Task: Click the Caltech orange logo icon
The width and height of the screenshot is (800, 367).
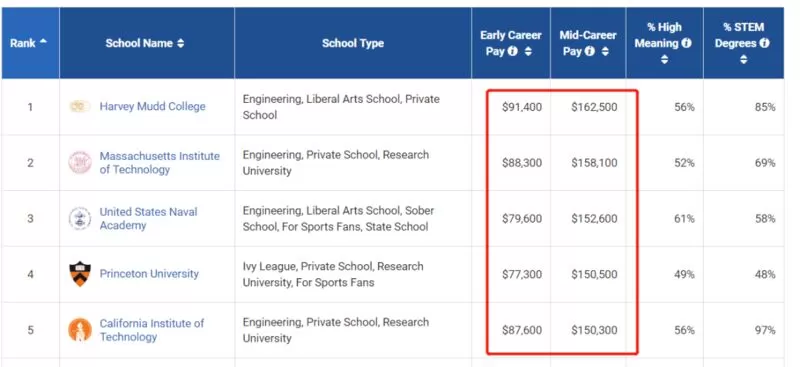Action: tap(80, 330)
